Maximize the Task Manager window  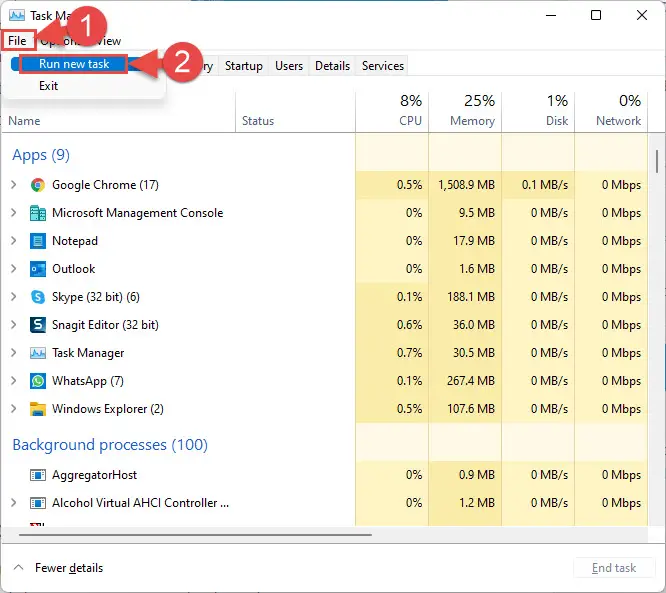coord(596,16)
